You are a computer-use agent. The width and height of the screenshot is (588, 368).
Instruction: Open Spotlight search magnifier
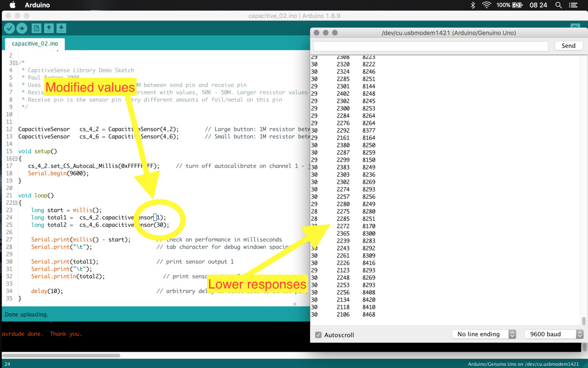coord(559,5)
